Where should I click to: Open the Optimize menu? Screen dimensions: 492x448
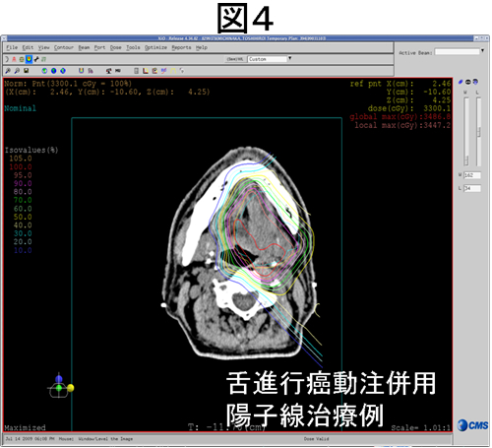coord(155,47)
